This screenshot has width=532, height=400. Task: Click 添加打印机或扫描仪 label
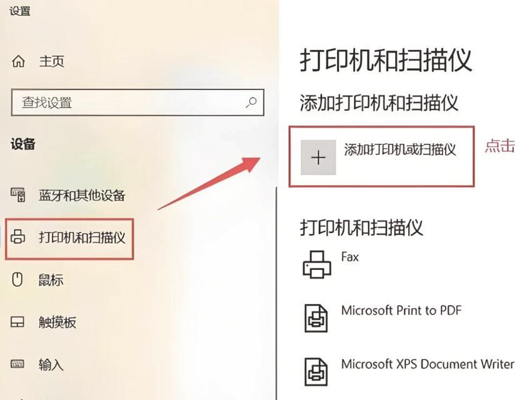point(400,149)
